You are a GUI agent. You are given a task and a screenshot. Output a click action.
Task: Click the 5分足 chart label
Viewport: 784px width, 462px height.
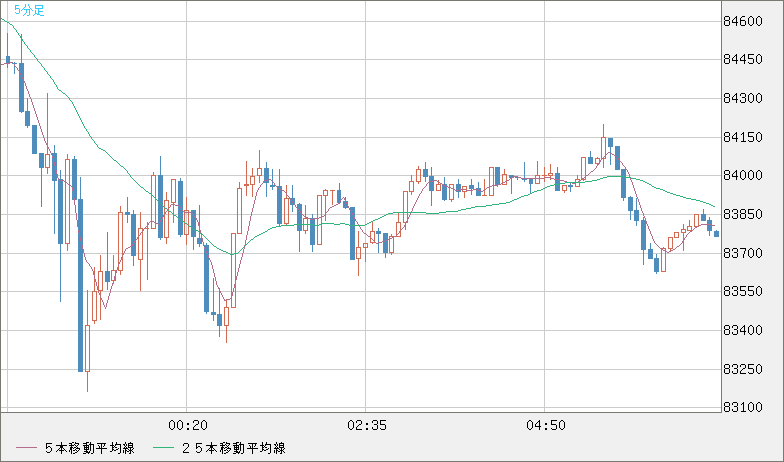click(x=30, y=10)
